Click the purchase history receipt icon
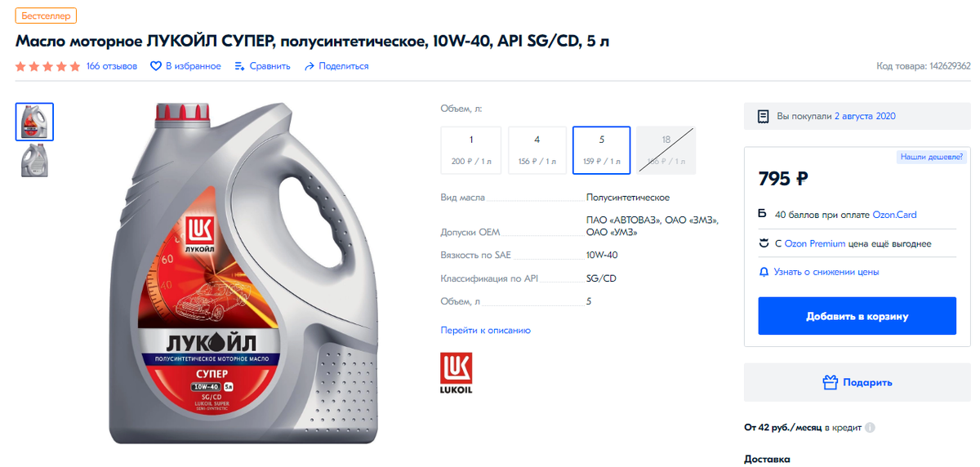Image resolution: width=980 pixels, height=467 pixels. point(763,117)
